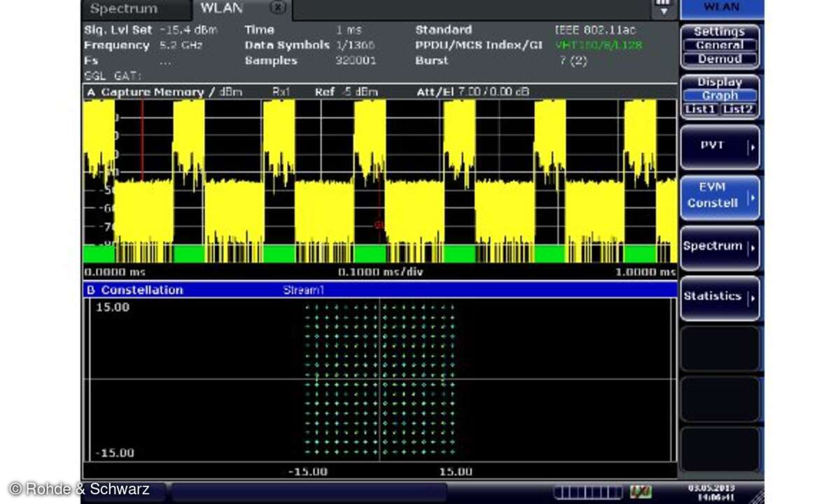The image size is (840, 504).
Task: Expand the PVT softkey submenu
Action: click(720, 147)
